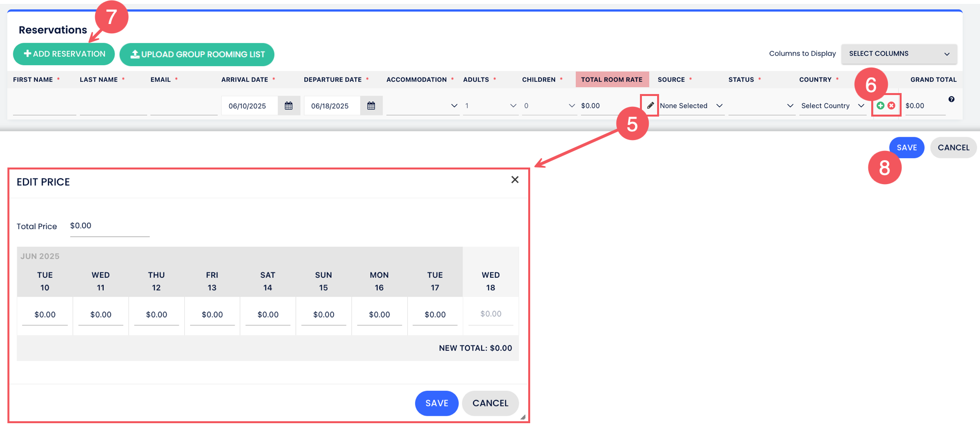Open the Select Country dropdown
Screen dimensions: 980x432
coord(832,106)
